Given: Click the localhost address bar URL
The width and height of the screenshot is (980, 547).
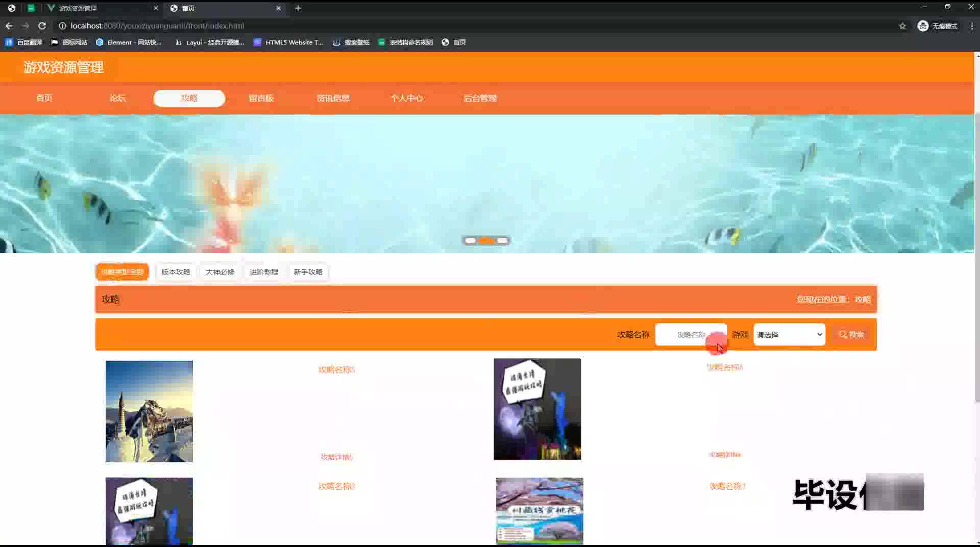Looking at the screenshot, I should click(x=157, y=26).
